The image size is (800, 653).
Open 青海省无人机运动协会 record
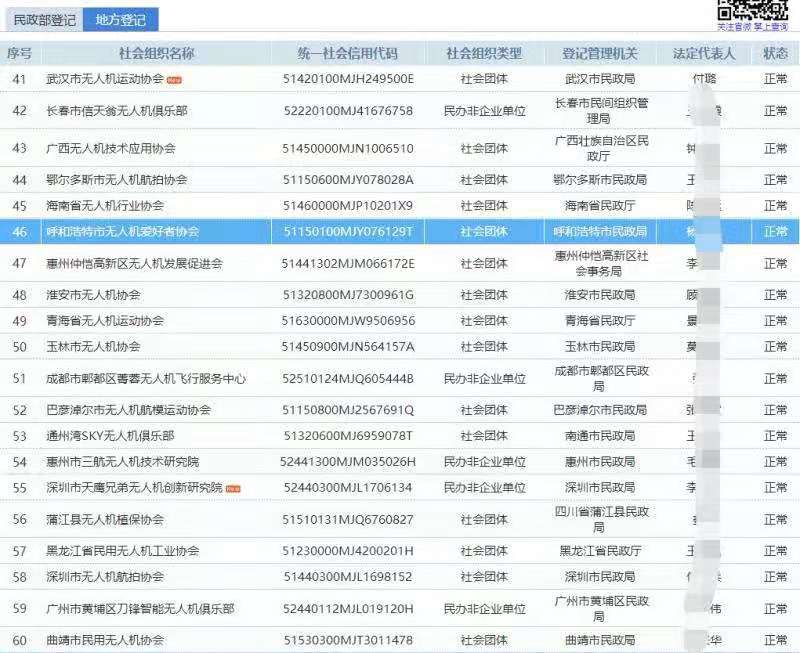click(105, 321)
